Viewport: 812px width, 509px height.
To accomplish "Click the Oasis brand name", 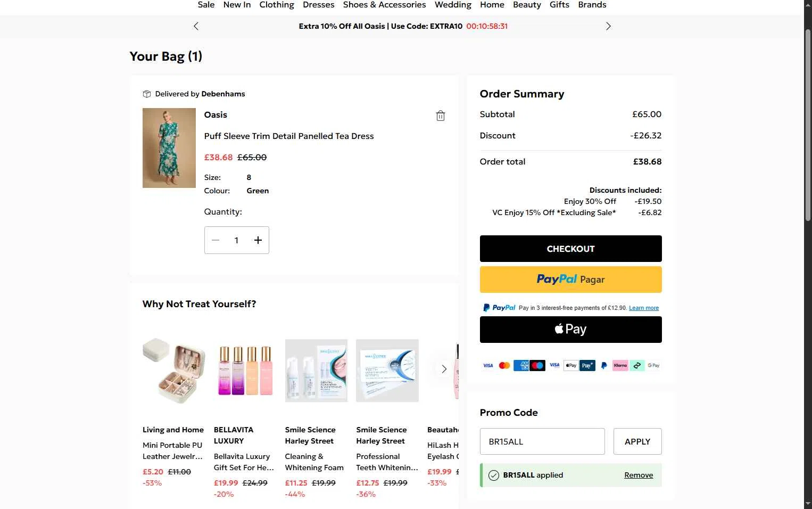I will [x=216, y=115].
